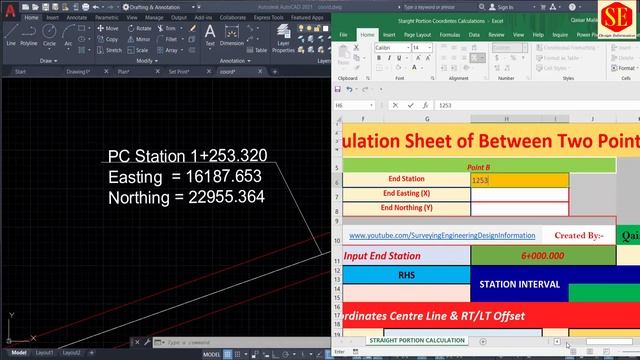Expand the Draw panel dropdown
The width and height of the screenshot is (640, 360).
[x=49, y=61]
